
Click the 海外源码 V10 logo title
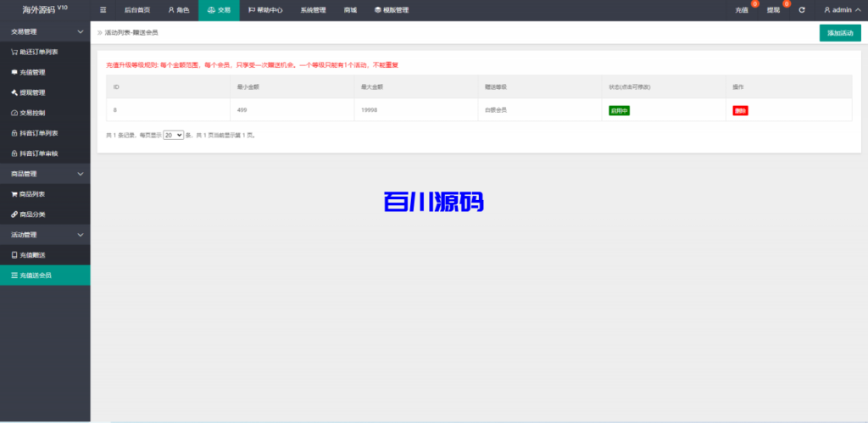click(x=45, y=10)
